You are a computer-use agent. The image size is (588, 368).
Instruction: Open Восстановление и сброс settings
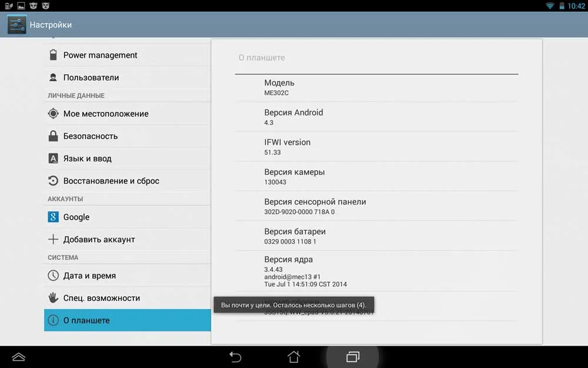pyautogui.click(x=128, y=181)
